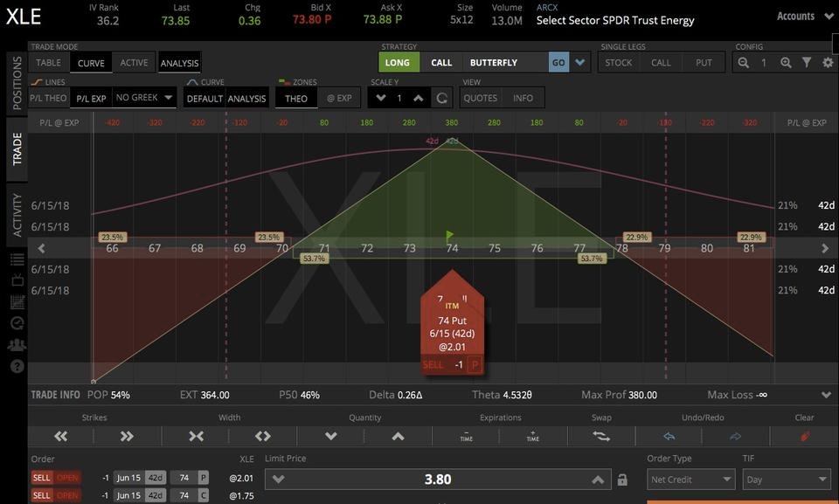Choose the Call strategy type
Screen dimensions: 839x504
[x=441, y=63]
